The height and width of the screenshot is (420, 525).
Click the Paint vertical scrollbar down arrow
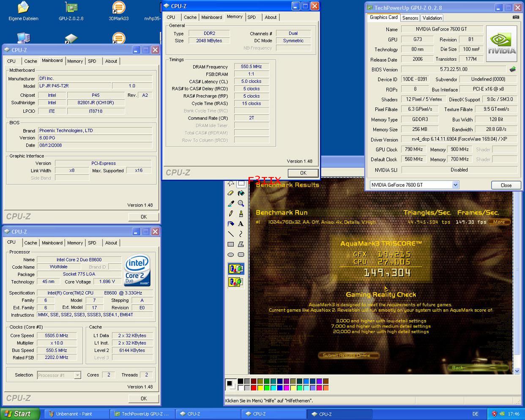517,371
